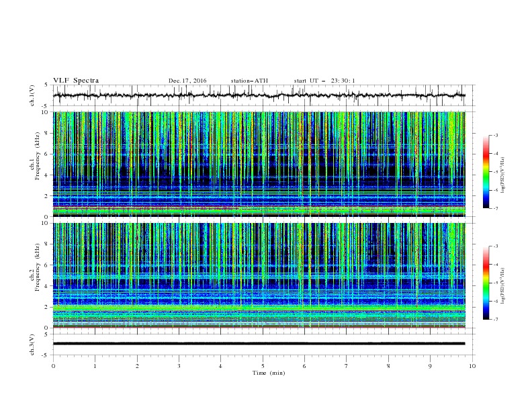
Task: Click the ch.1 color scale bar
Action: [x=486, y=171]
